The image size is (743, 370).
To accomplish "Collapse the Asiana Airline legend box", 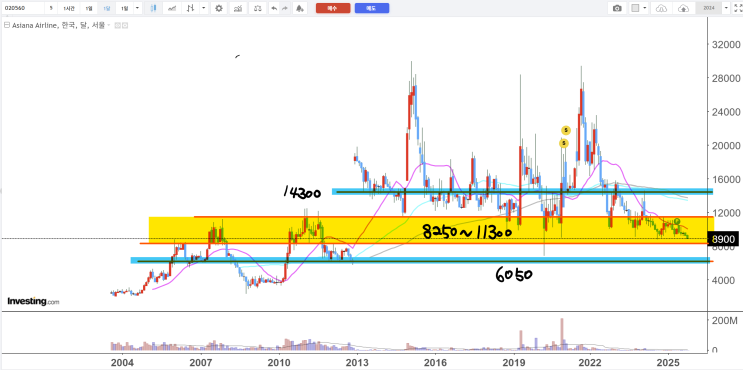I will pos(6,25).
